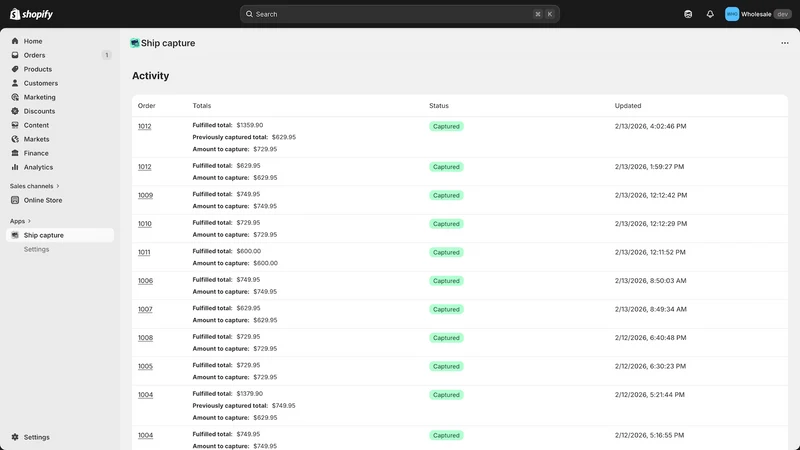Expand the Sales channels section chevron
800x450 pixels.
(58, 186)
